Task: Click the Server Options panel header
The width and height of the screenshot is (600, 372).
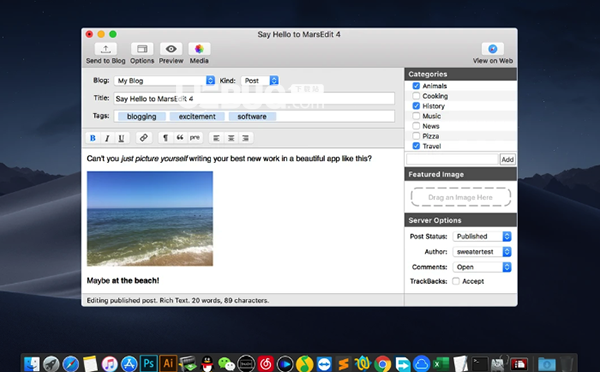Action: [461, 220]
